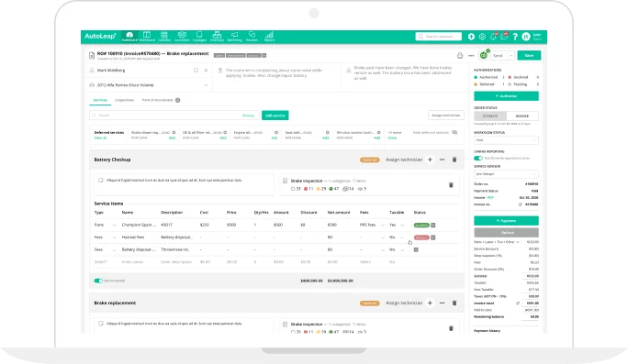Open the Service Advisor dropdown
Viewport: 628px width, 364px height.
[x=506, y=174]
